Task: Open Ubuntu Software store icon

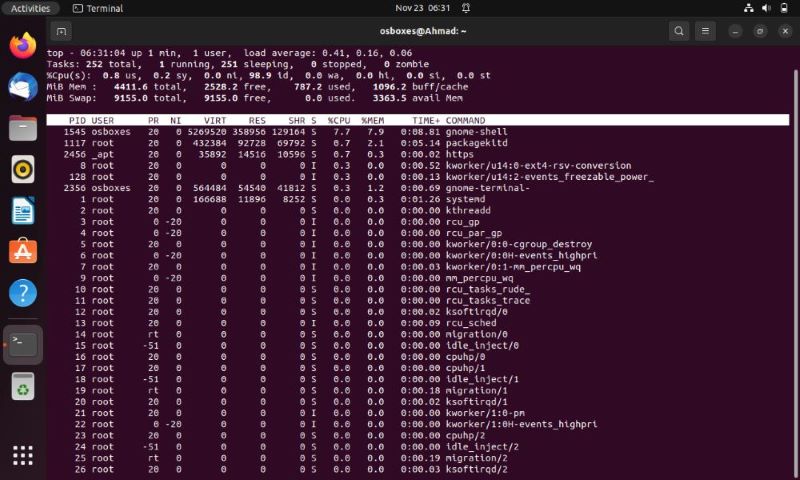Action: tap(23, 251)
